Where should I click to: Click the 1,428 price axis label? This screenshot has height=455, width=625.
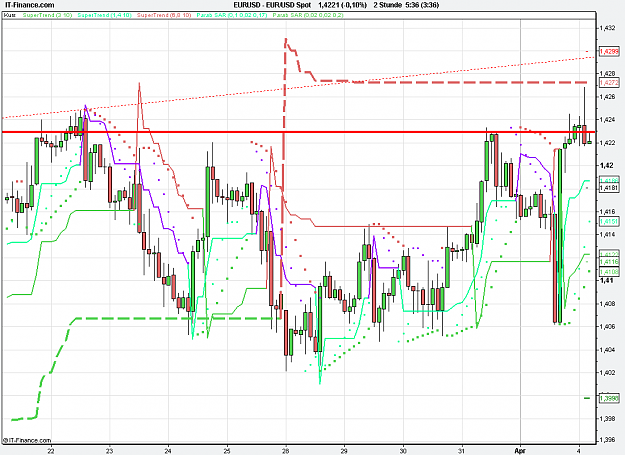pyautogui.click(x=607, y=74)
